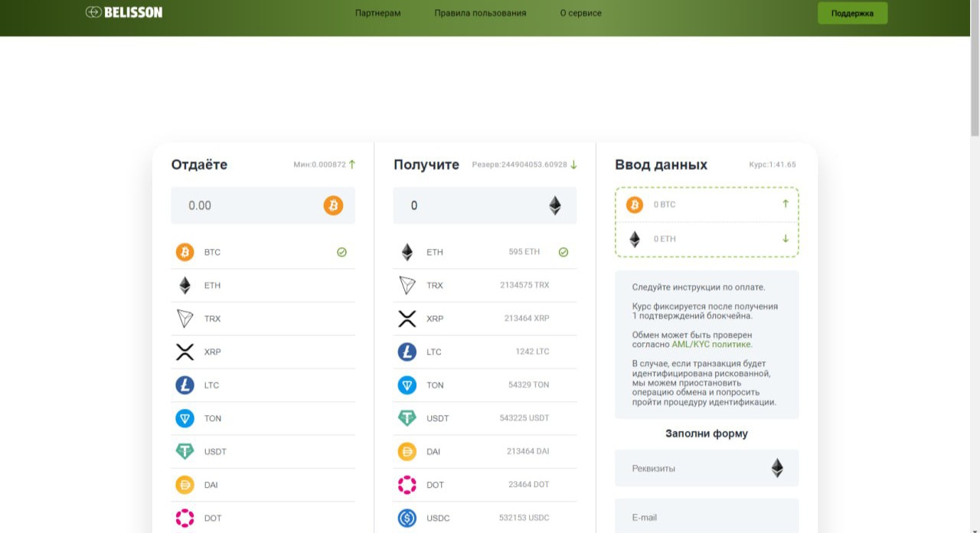The height and width of the screenshot is (533, 980).
Task: Click the Поддержка button
Action: point(852,13)
